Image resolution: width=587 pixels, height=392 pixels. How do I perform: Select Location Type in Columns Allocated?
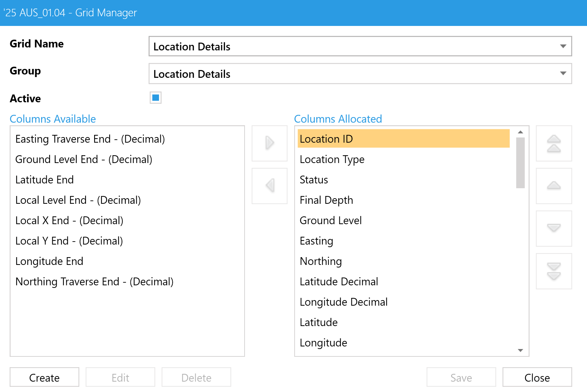[332, 159]
